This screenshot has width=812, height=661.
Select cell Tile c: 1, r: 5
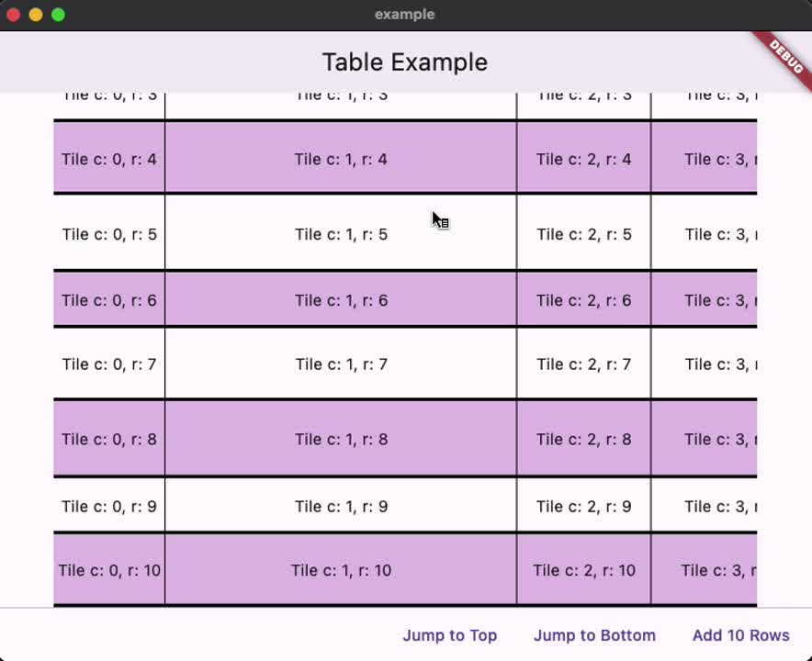coord(341,233)
